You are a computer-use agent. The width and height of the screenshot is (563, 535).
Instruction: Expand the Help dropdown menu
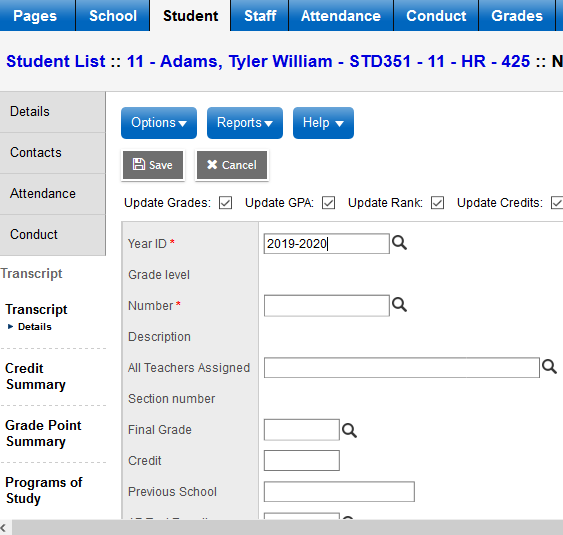323,123
